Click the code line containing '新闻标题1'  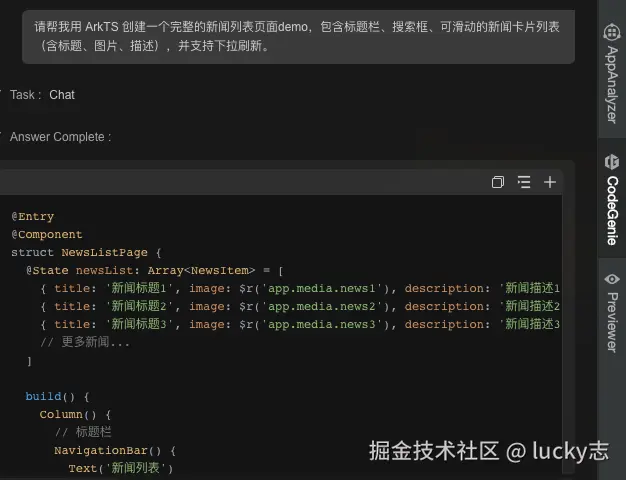click(300, 288)
